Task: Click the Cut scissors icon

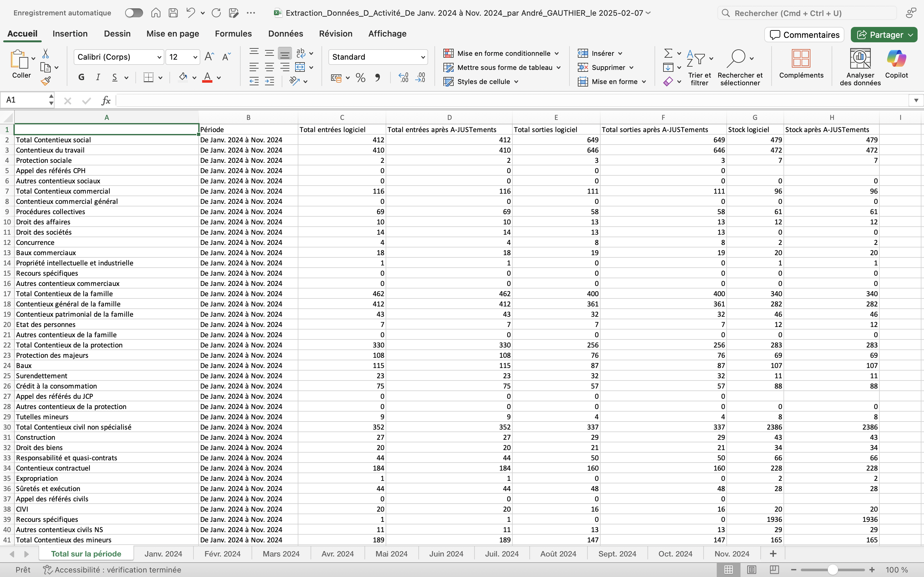Action: point(46,54)
